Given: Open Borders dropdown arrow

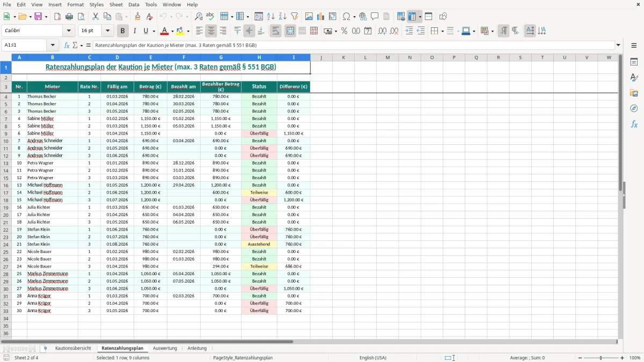Looking at the screenshot, I should click(442, 31).
